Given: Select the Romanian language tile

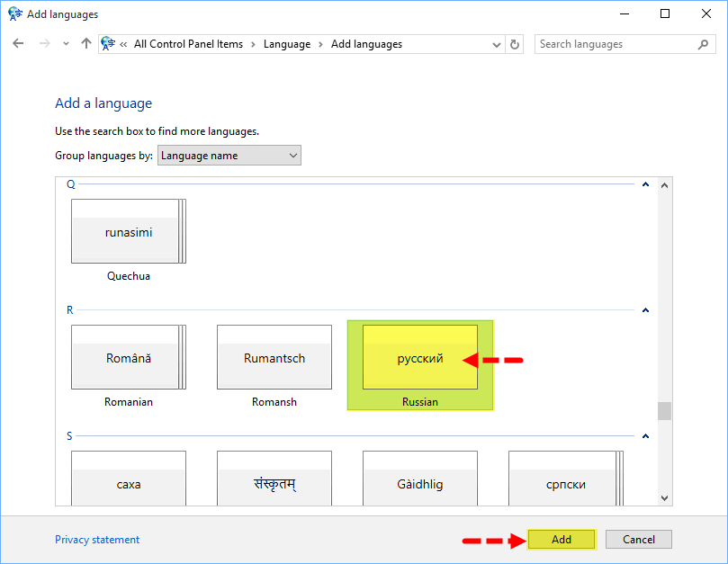Looking at the screenshot, I should coord(128,359).
